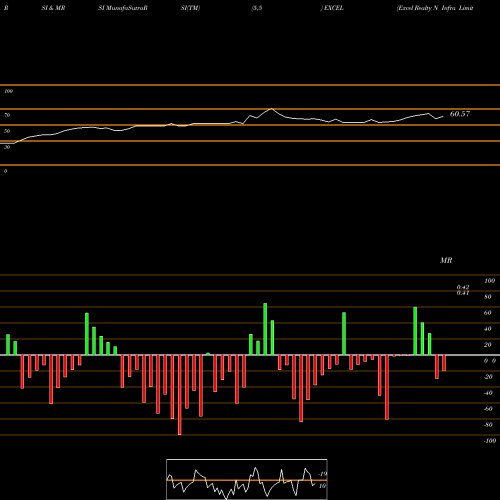Click the -100 label on MR axis
500x500 pixels.
(x=490, y=441)
